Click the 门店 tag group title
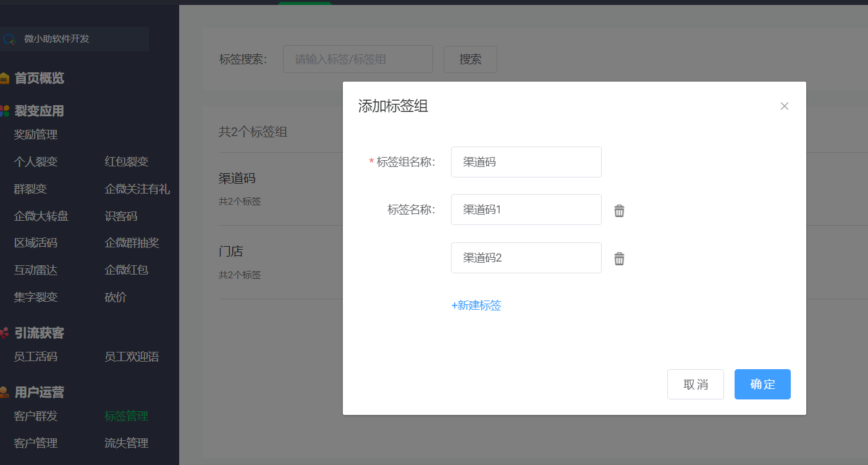 pos(231,252)
